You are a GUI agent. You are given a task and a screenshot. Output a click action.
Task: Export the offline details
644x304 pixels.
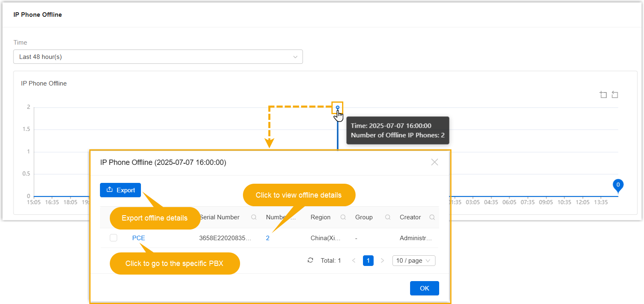click(120, 190)
